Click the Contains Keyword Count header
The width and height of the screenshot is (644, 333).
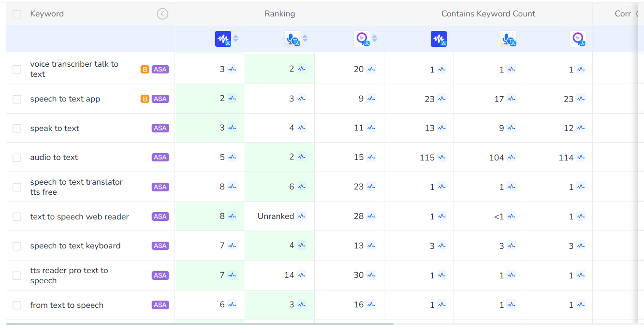(488, 14)
